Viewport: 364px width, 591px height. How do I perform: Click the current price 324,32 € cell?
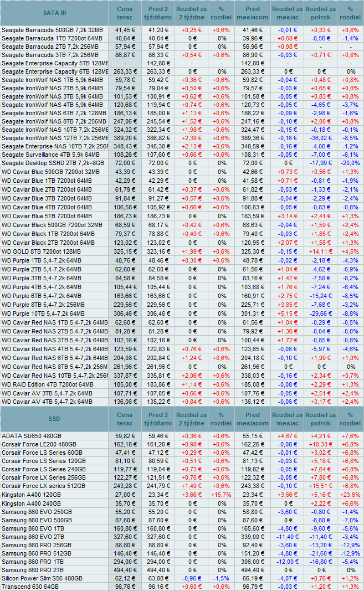[125, 130]
